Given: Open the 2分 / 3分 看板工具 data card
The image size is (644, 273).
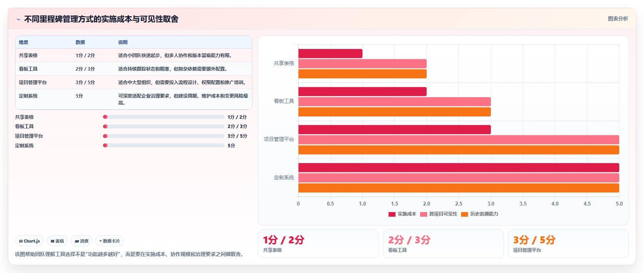Looking at the screenshot, I should click(443, 244).
